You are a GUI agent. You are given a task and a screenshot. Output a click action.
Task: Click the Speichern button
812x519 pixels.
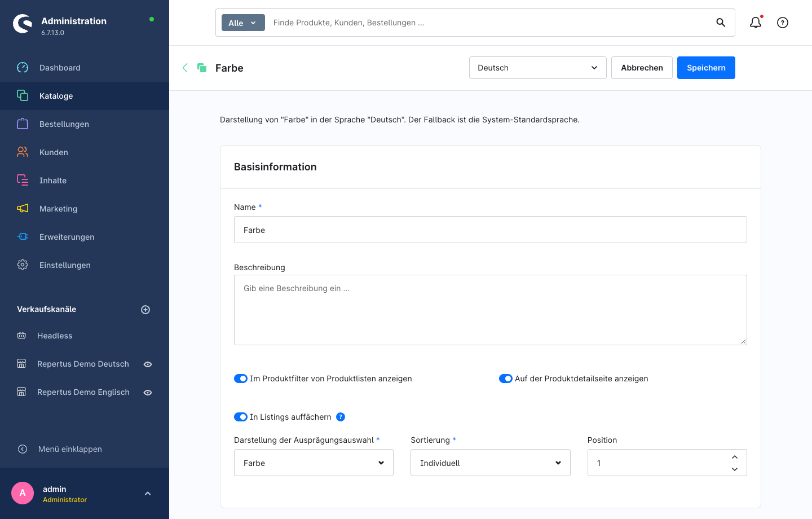(x=706, y=68)
